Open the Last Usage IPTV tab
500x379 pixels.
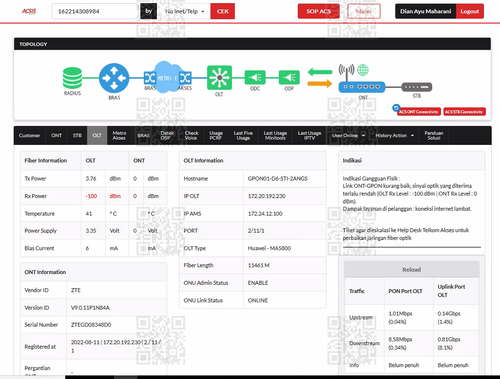point(309,135)
